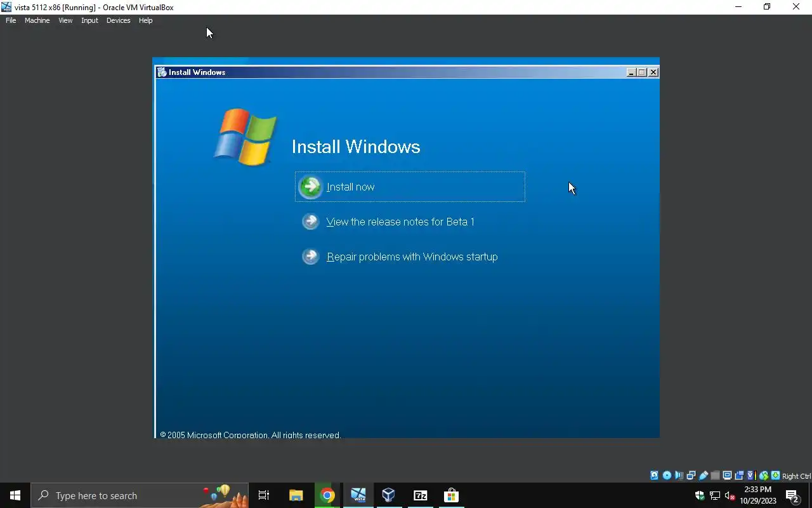Open the VirtualBox optical disk indicator

[x=667, y=476]
